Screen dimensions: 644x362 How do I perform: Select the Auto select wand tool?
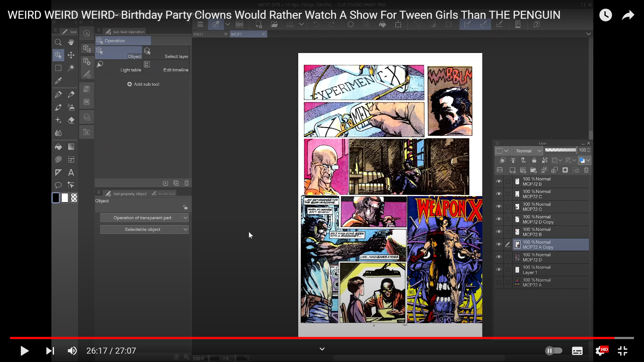coord(71,68)
